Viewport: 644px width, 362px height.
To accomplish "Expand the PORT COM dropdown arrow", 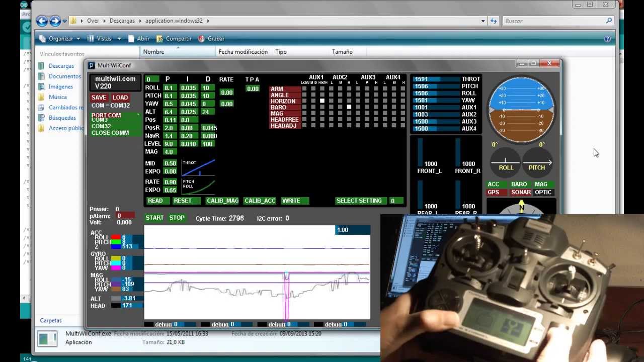I will point(138,115).
